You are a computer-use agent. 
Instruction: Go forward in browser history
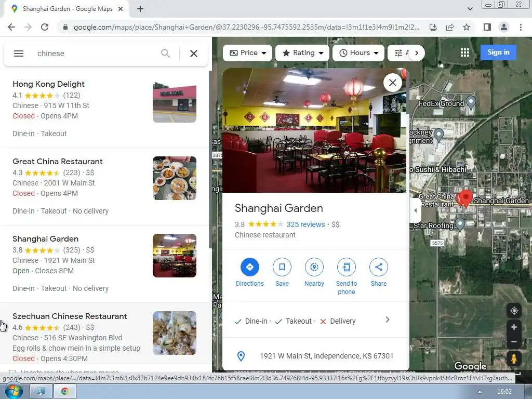[28, 27]
